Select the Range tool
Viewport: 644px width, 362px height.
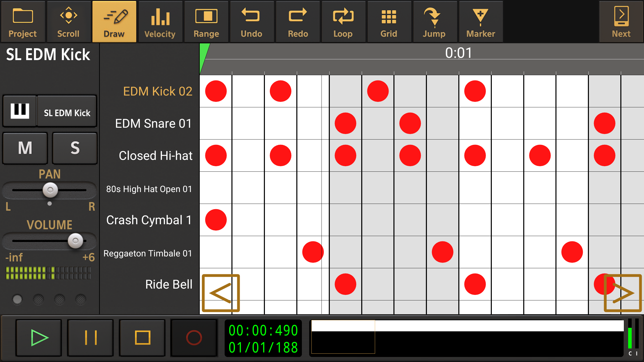(206, 22)
